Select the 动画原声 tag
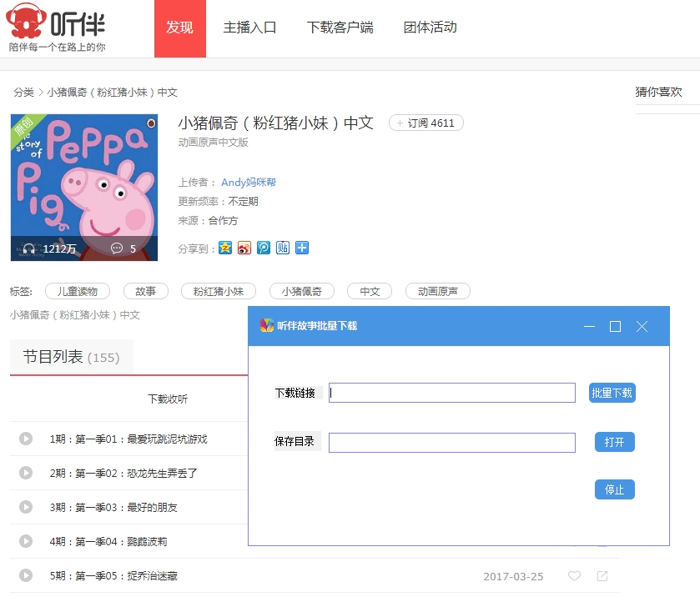700x597 pixels. [x=437, y=291]
